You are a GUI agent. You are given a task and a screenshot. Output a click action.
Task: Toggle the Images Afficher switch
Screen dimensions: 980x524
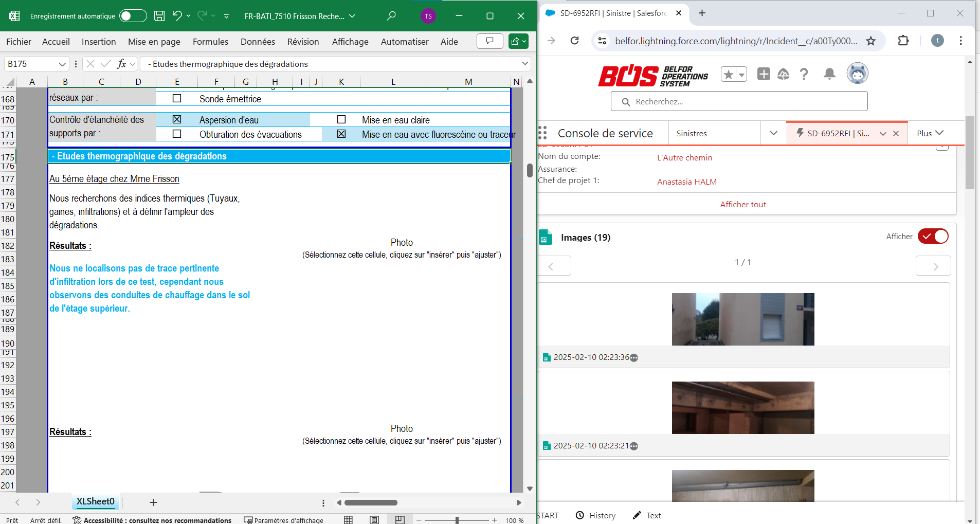[933, 237]
